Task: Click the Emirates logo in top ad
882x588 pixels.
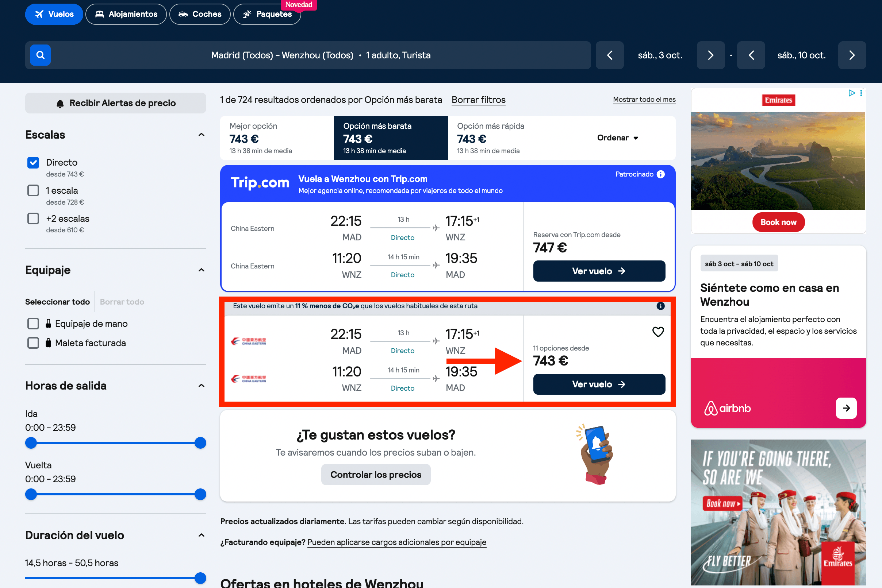Action: [778, 100]
